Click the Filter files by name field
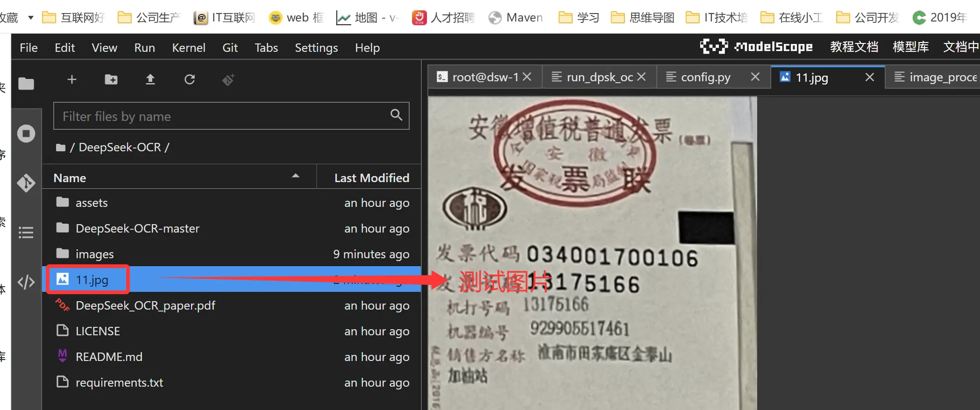 [231, 116]
